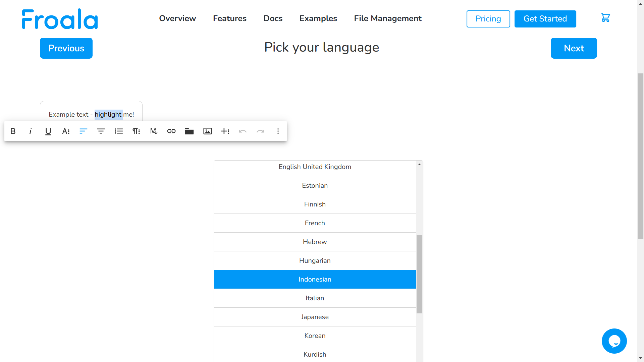The image size is (644, 362).
Task: Click the language list scrollbar thumb
Action: (419, 274)
